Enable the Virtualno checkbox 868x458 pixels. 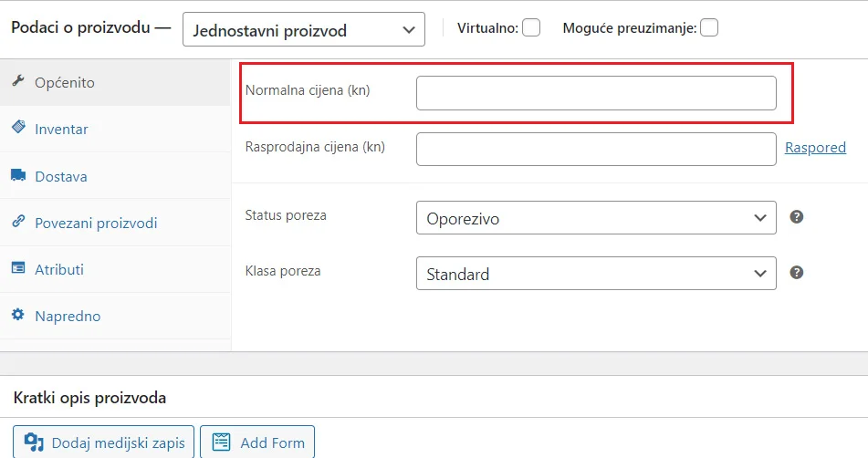click(x=531, y=27)
